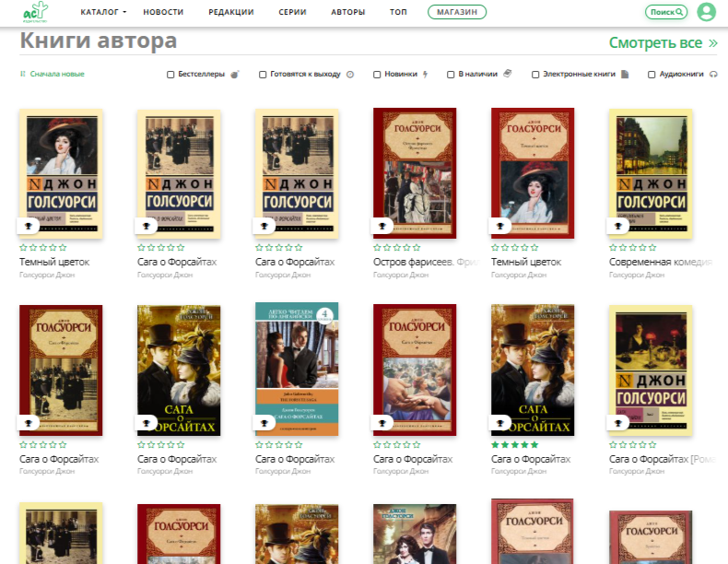Open the red Темный цветок cover thumbnail
The image size is (728, 564).
point(533,173)
